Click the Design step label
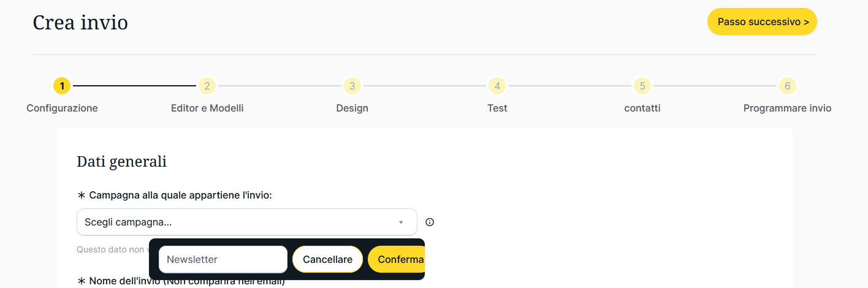868x288 pixels. [x=352, y=108]
